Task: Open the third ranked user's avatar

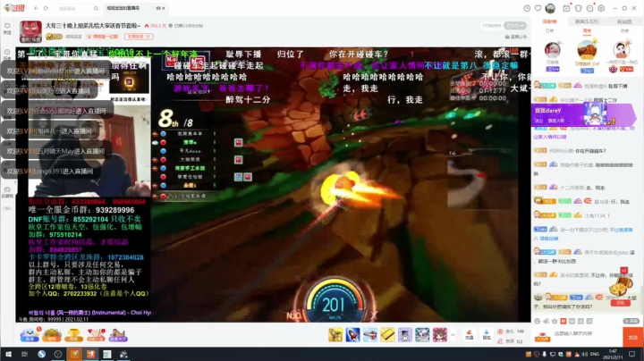Action: tap(621, 50)
